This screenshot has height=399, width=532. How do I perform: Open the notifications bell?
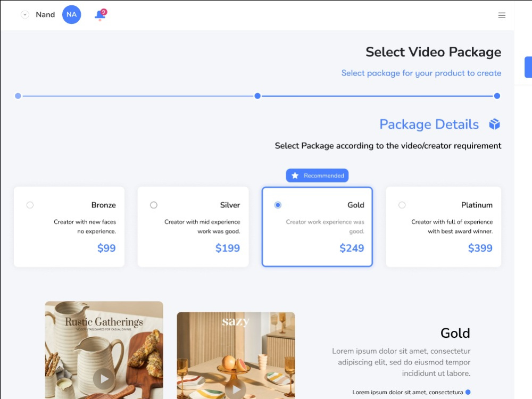tap(101, 15)
